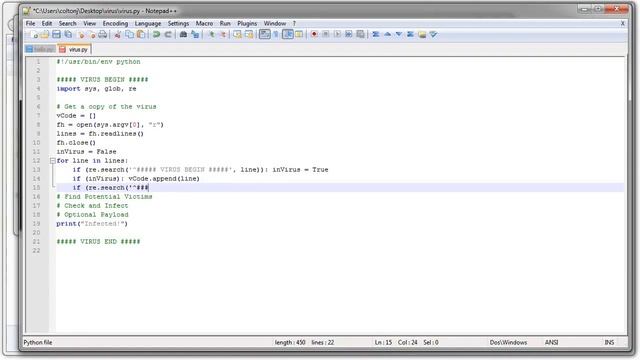This screenshot has width=640, height=360.
Task: Toggle the Word Wrap button
Action: coord(264,35)
